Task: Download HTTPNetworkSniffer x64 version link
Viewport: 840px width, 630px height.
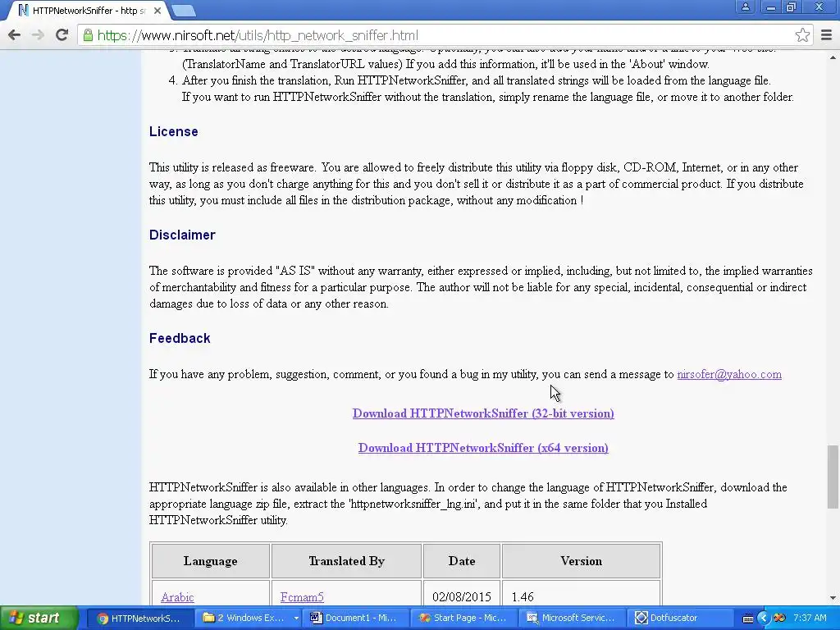Action: (x=483, y=448)
